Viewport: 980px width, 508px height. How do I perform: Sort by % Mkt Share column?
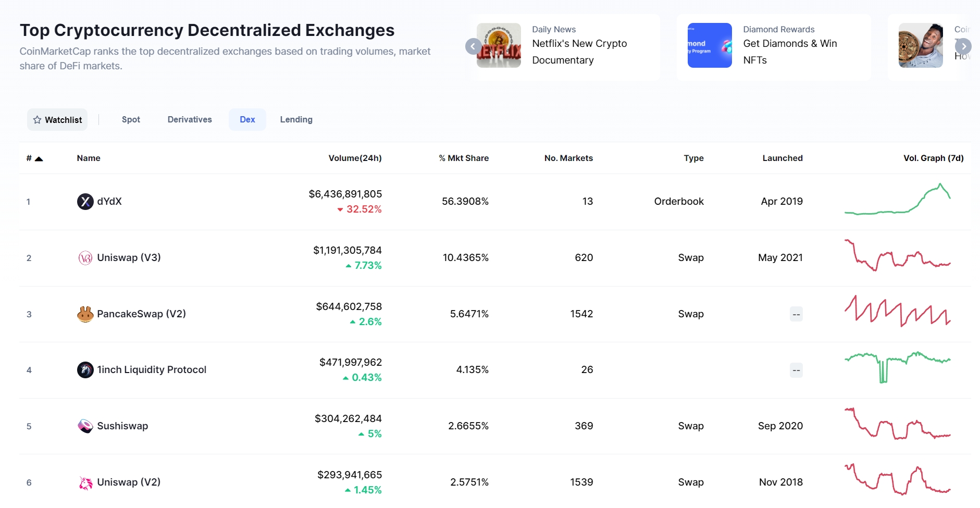coord(464,158)
